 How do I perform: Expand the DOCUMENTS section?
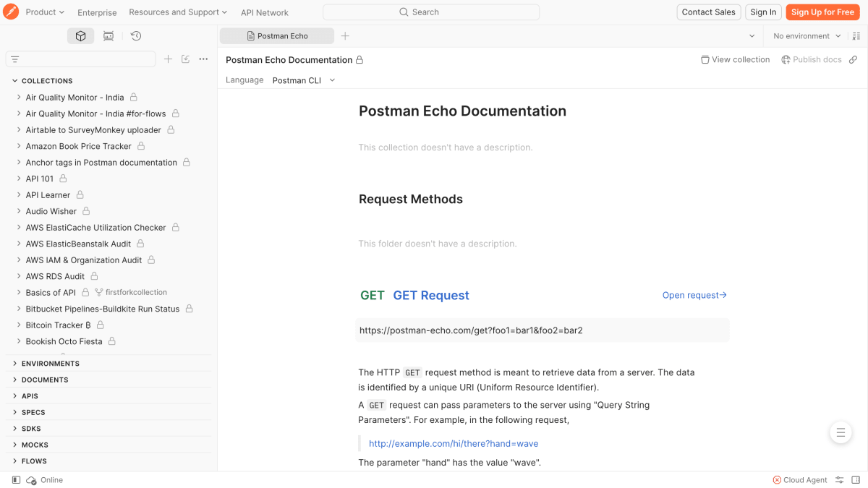pos(14,380)
